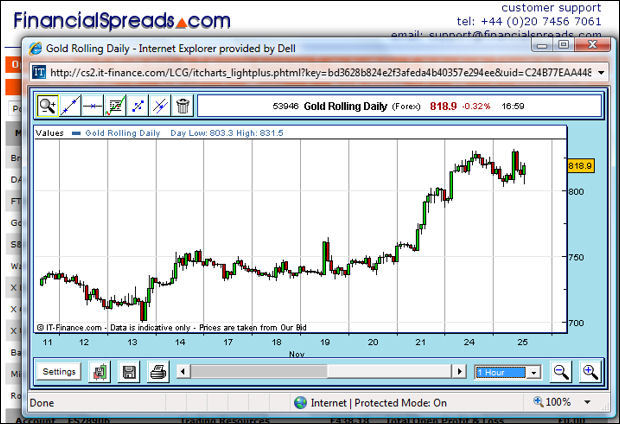620x424 pixels.
Task: Open the 100% zoom level dropdown arrow
Action: (588, 402)
